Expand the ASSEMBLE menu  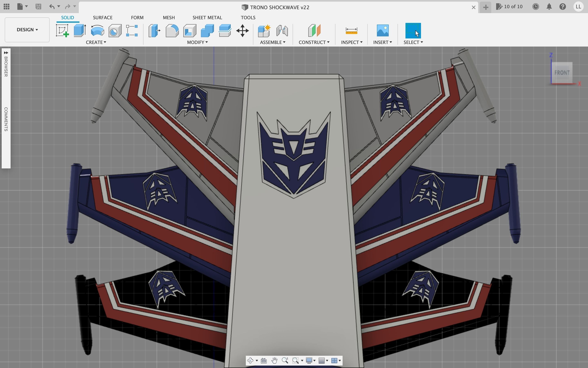[x=273, y=42]
